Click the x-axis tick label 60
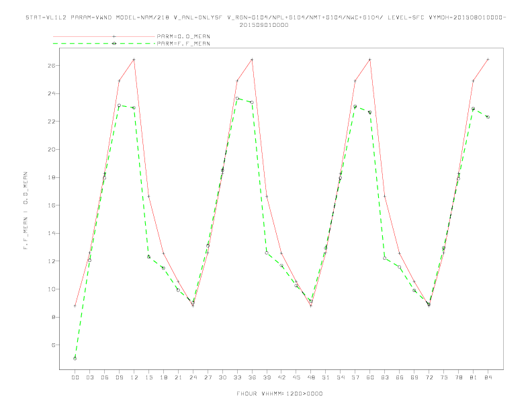Image resolution: width=532 pixels, height=411 pixels. click(x=370, y=377)
